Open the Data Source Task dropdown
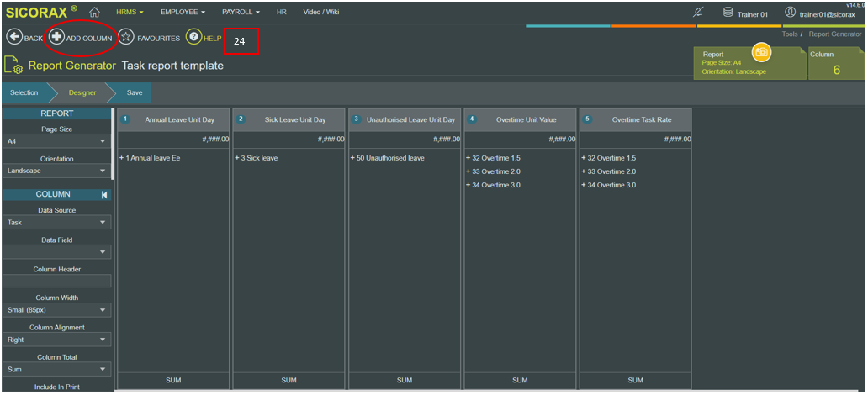This screenshot has width=868, height=395. (x=56, y=223)
